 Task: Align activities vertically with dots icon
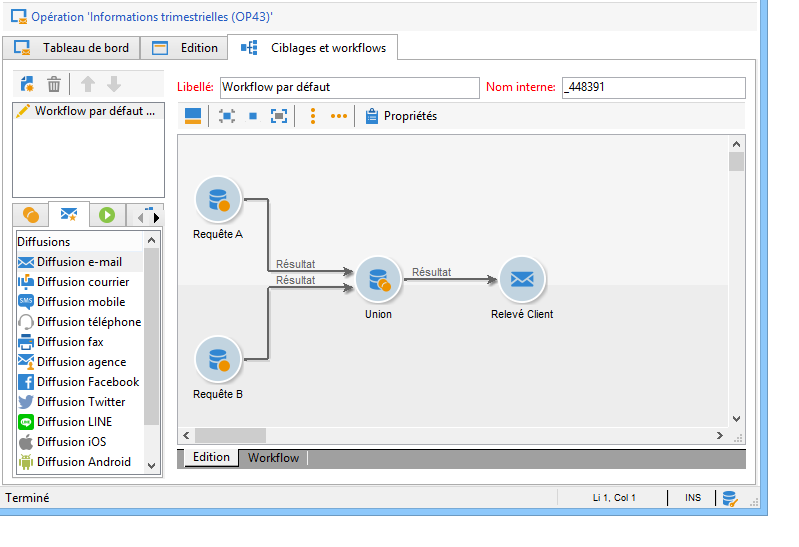pyautogui.click(x=313, y=116)
